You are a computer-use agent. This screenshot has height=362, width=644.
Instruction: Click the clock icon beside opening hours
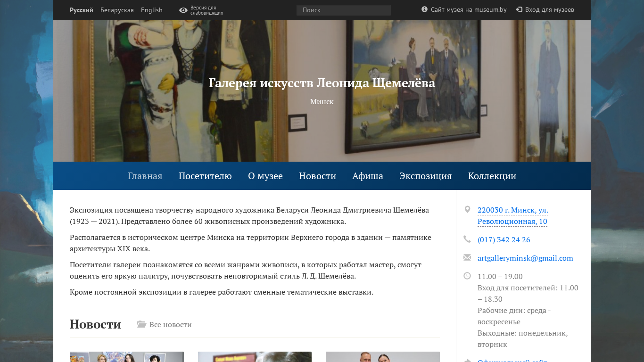pos(467,276)
